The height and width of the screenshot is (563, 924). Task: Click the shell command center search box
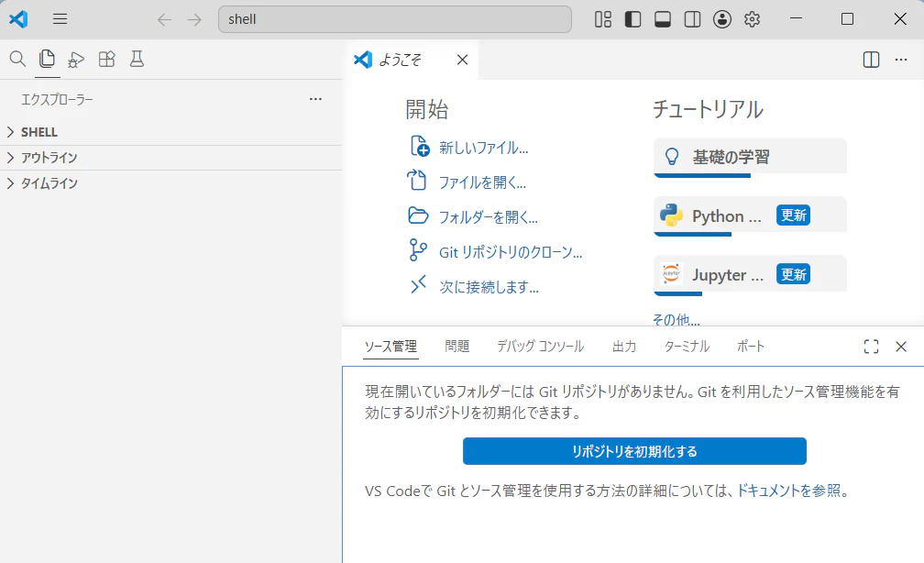(x=395, y=19)
